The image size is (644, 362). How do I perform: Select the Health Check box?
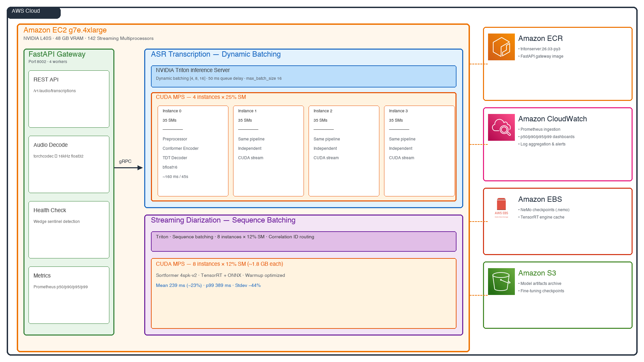tap(69, 230)
